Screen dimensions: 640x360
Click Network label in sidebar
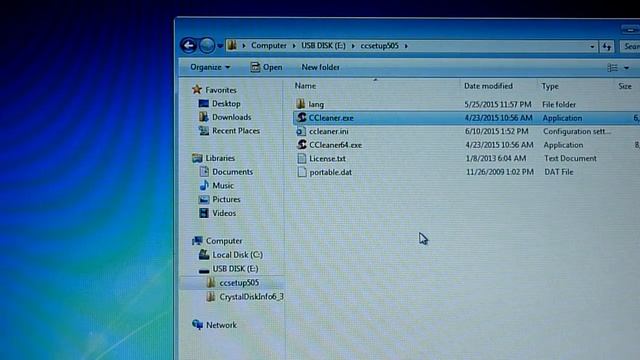(x=221, y=325)
